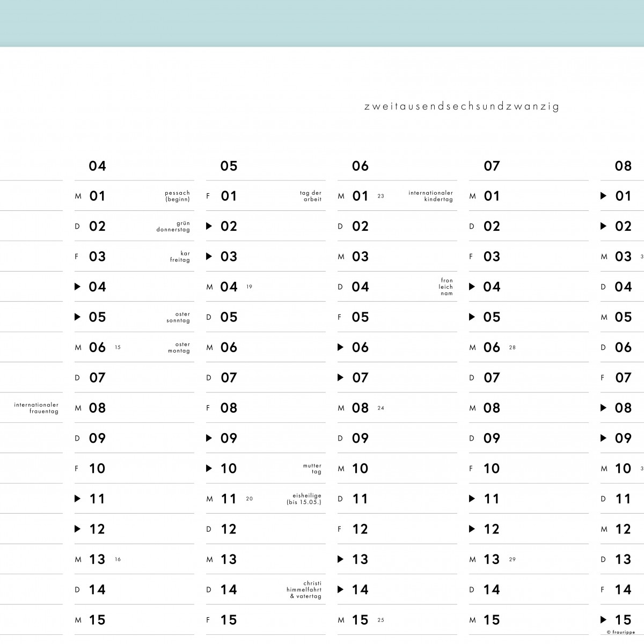Click the 'grün donnerstag' holiday label
The image size is (644, 644).
tap(173, 226)
